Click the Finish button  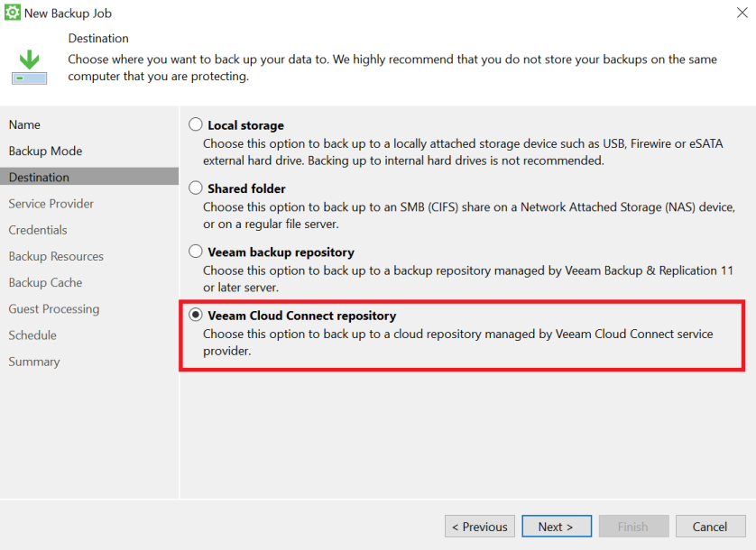[x=633, y=527]
